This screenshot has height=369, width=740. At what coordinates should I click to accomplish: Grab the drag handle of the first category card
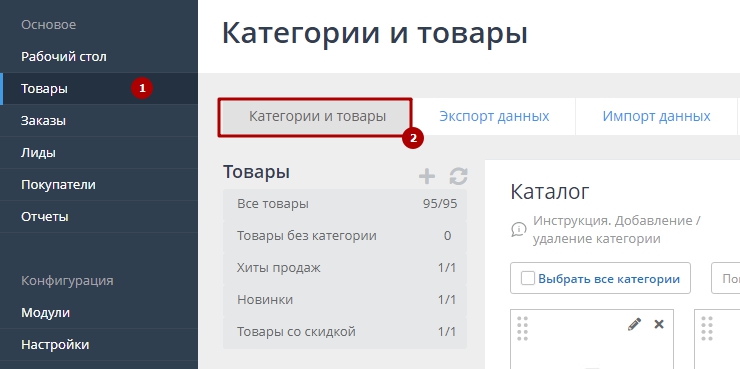click(522, 328)
